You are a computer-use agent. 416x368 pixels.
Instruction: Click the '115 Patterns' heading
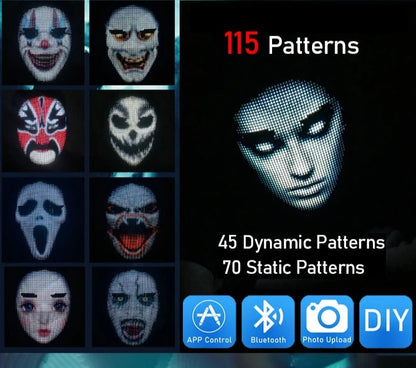pyautogui.click(x=292, y=43)
